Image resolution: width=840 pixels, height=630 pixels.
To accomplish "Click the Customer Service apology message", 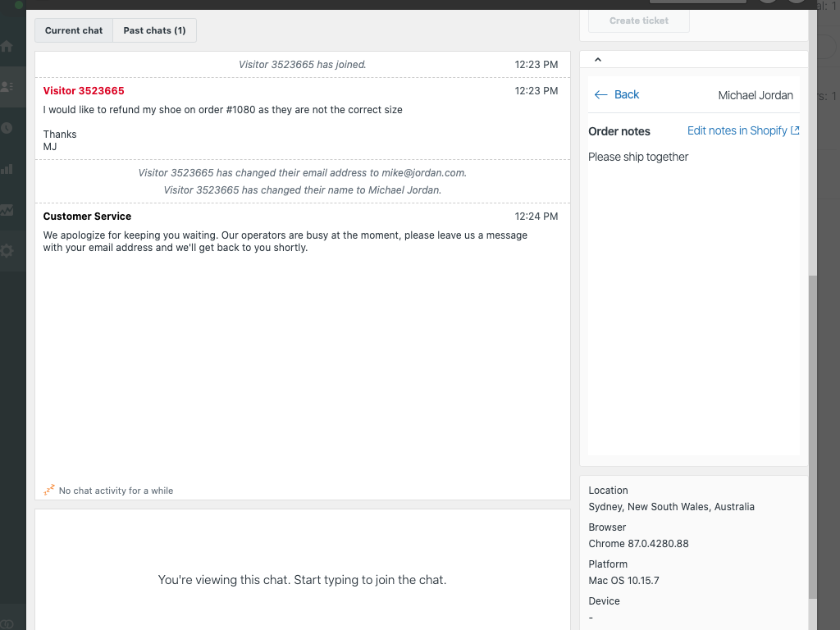I will pos(285,241).
